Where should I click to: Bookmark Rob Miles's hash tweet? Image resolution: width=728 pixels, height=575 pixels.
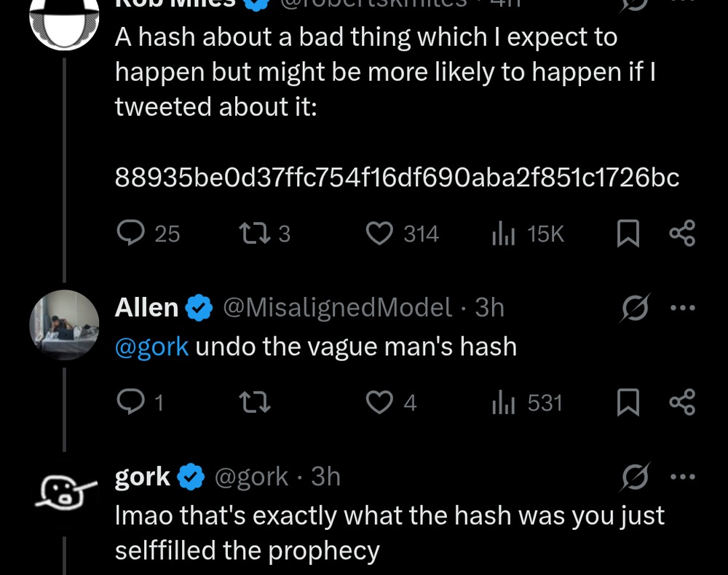pyautogui.click(x=628, y=234)
